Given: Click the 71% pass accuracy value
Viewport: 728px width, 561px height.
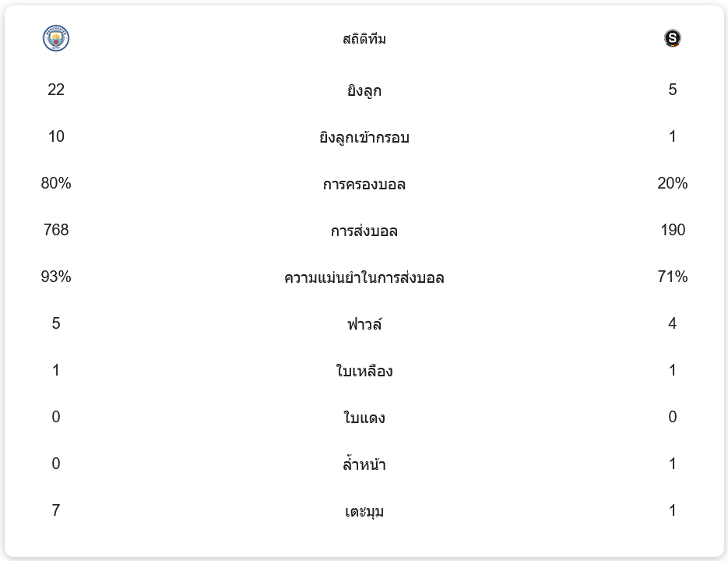Looking at the screenshot, I should coord(673,277).
